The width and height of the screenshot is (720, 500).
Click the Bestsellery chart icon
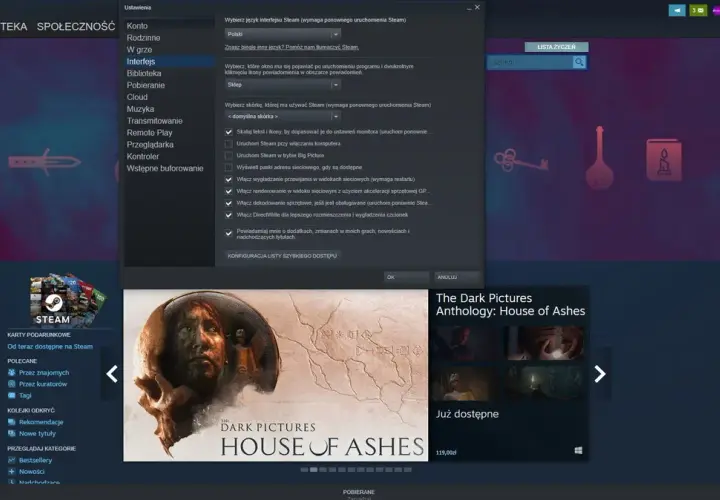11,460
